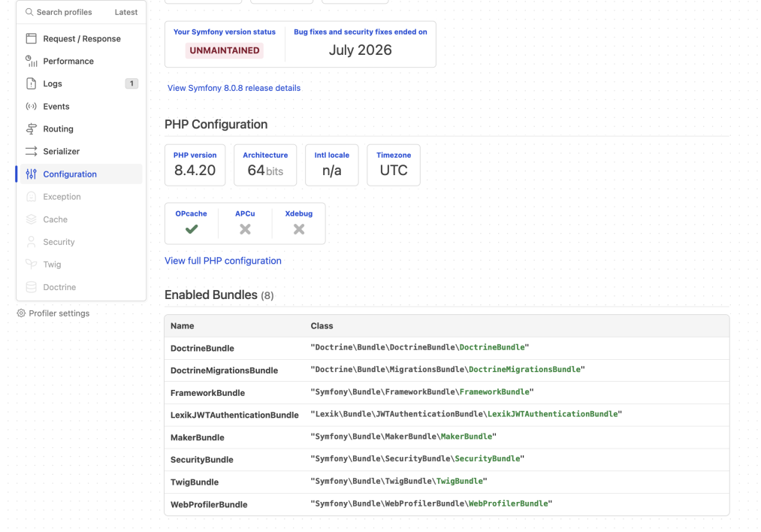Click the PHP Configuration heading
The width and height of the screenshot is (761, 532).
click(x=216, y=124)
